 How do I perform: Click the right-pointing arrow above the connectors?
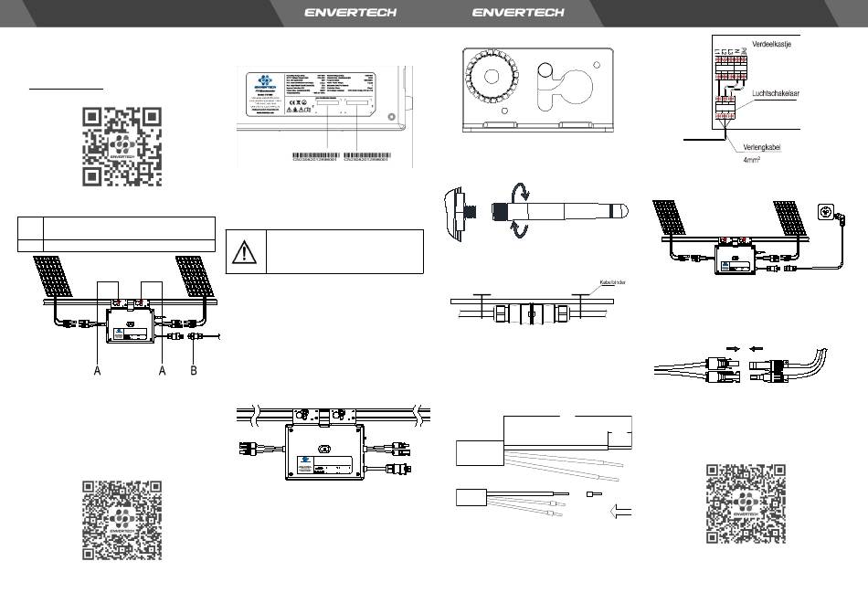[733, 349]
